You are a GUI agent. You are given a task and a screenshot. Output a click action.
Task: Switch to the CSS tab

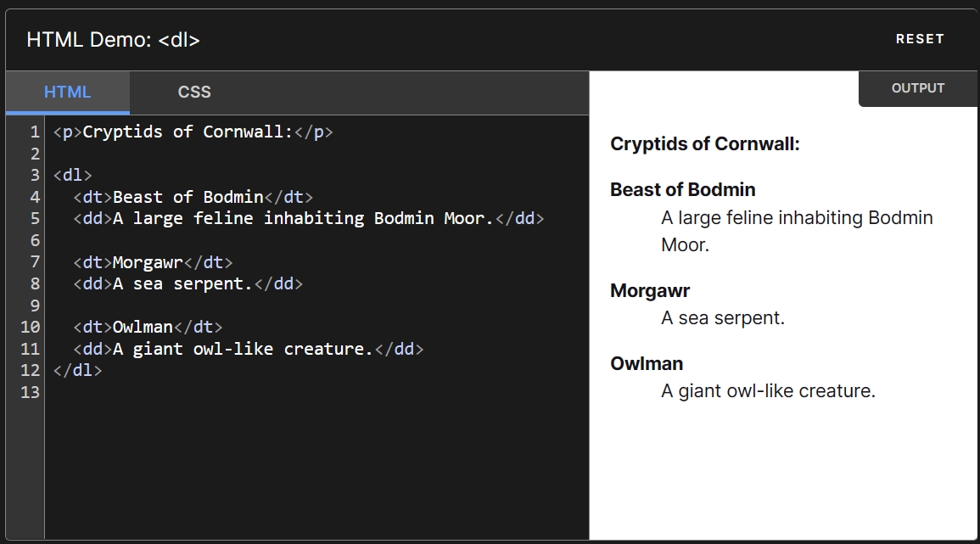coord(194,93)
